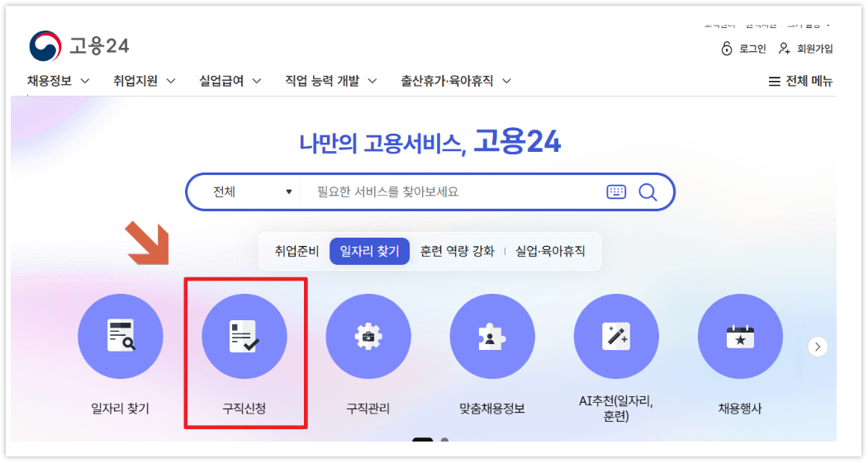The image size is (868, 463).
Task: Open the virtual keyboard icon
Action: pyautogui.click(x=616, y=192)
